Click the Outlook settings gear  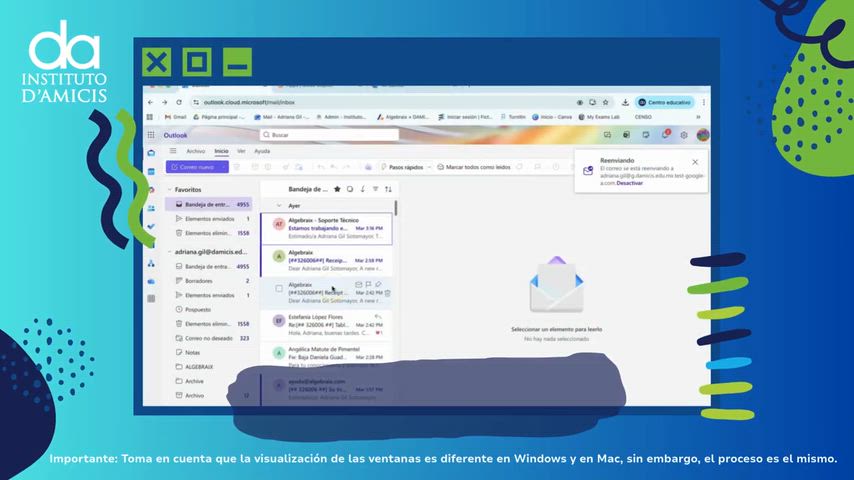[x=684, y=135]
